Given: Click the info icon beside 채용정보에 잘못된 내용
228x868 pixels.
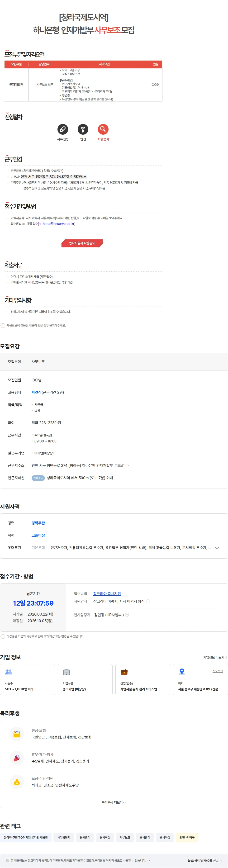Looking at the screenshot, I should 3,326.
